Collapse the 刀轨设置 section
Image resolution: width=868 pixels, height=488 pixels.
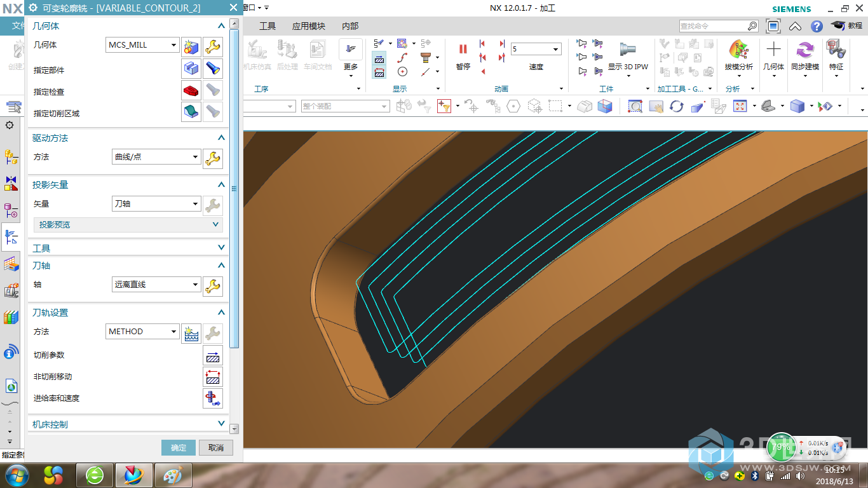221,313
